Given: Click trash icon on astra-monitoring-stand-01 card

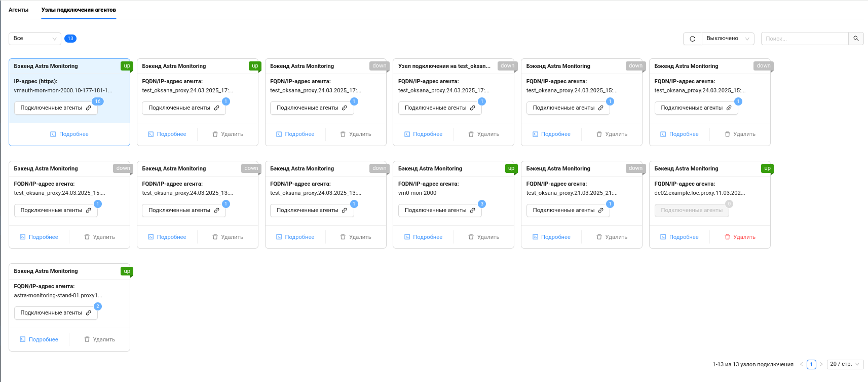Looking at the screenshot, I should coord(87,339).
